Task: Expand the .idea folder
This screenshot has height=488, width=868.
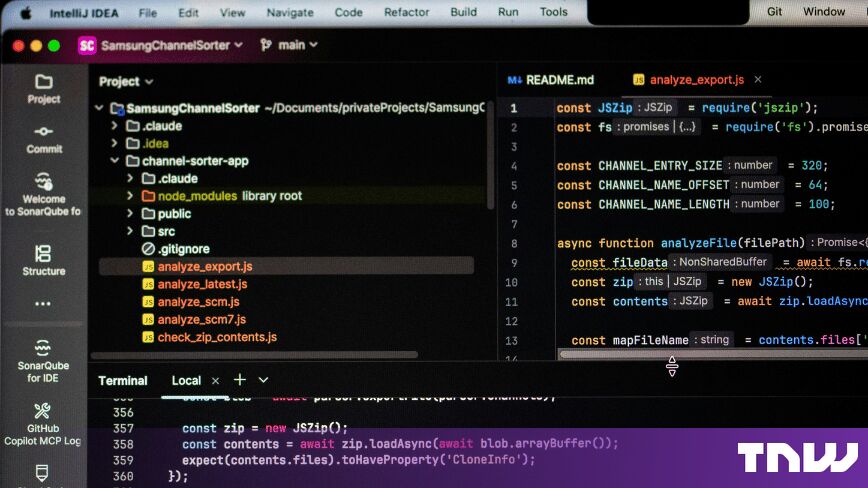Action: [x=114, y=143]
